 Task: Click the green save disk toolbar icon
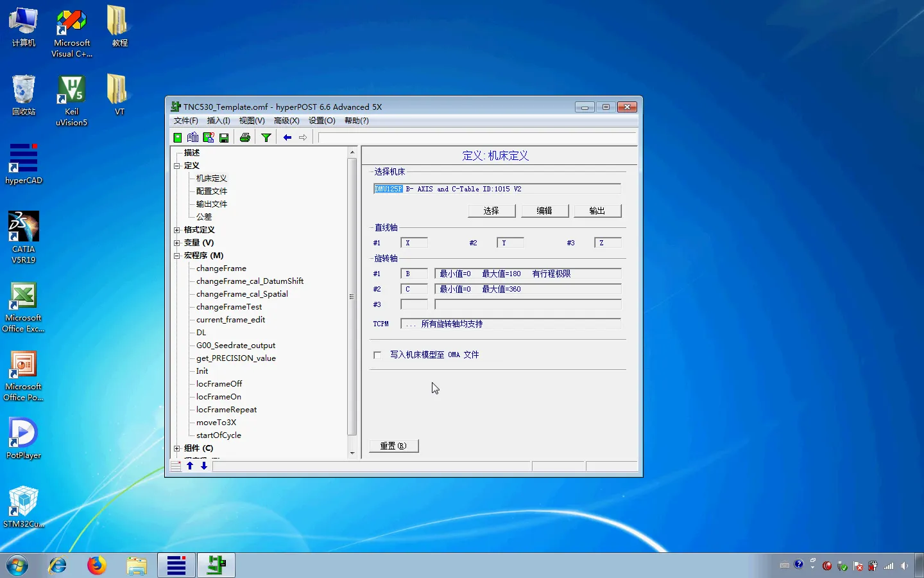click(224, 137)
